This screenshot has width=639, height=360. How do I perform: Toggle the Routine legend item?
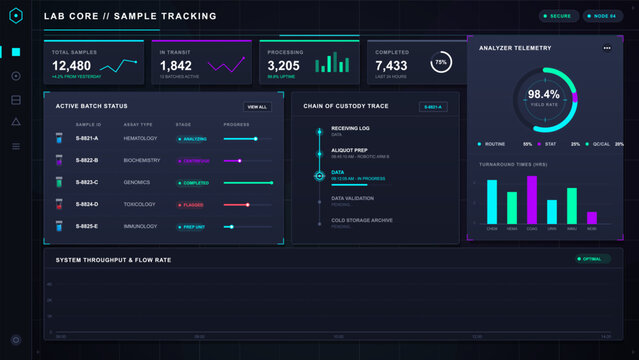[505, 144]
